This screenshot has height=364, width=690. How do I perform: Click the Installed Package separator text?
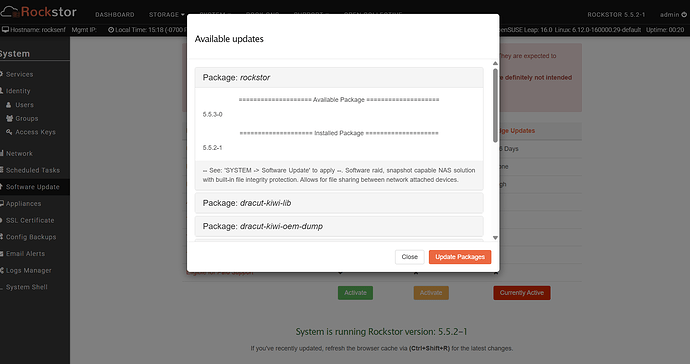point(339,133)
